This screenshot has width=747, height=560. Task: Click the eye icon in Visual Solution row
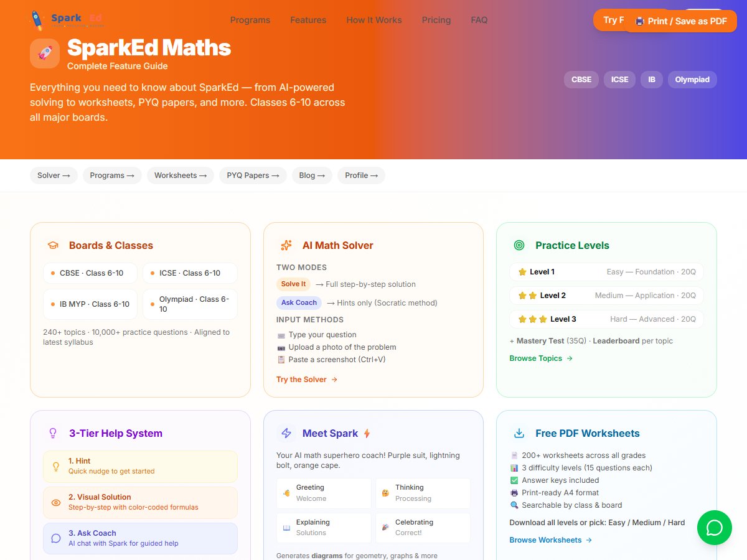pos(56,502)
